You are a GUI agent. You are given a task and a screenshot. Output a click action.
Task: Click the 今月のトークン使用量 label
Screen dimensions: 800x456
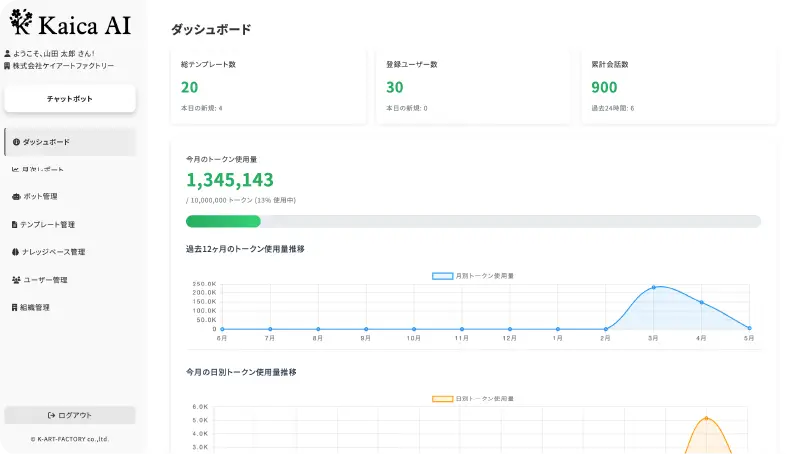pos(221,160)
